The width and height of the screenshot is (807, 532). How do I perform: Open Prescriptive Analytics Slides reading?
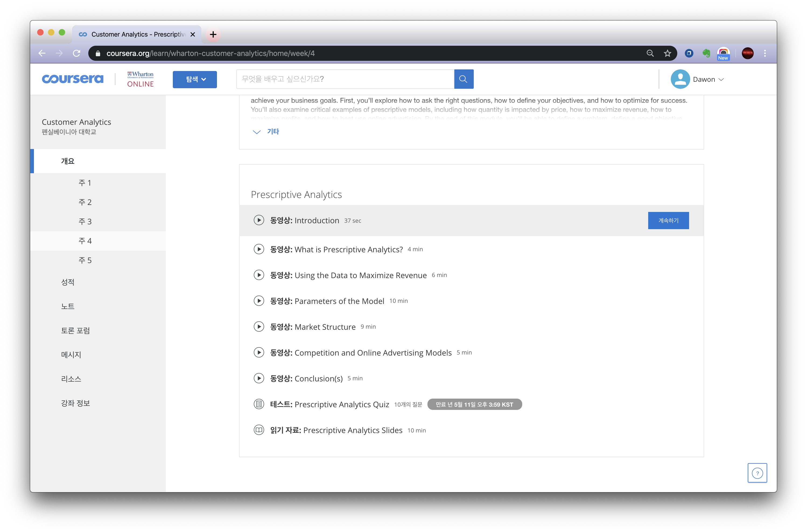[336, 430]
